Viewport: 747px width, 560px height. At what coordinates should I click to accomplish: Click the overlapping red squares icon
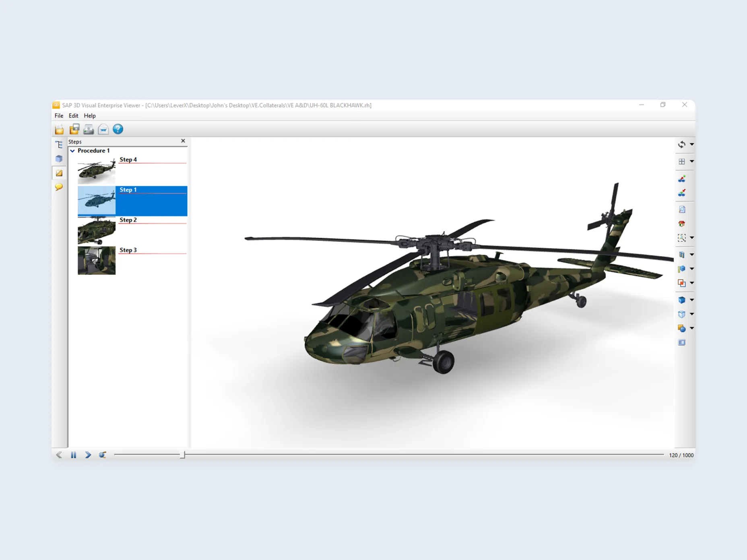click(682, 283)
